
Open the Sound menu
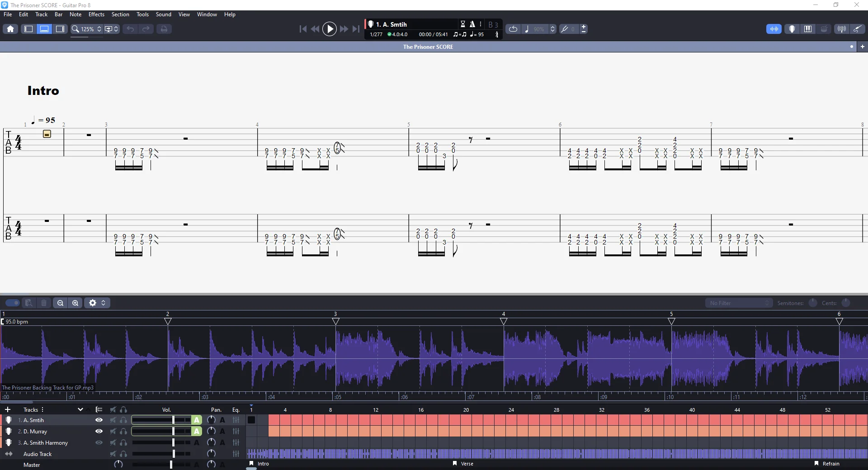[164, 14]
